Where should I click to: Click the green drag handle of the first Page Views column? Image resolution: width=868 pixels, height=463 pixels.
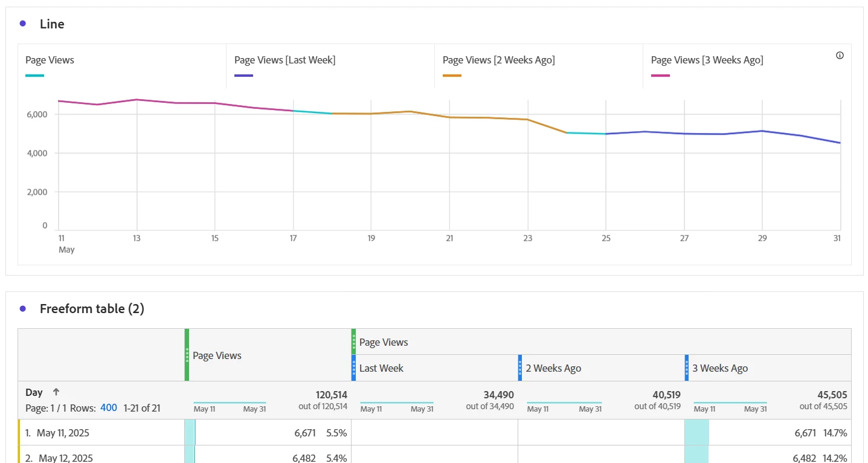point(187,355)
